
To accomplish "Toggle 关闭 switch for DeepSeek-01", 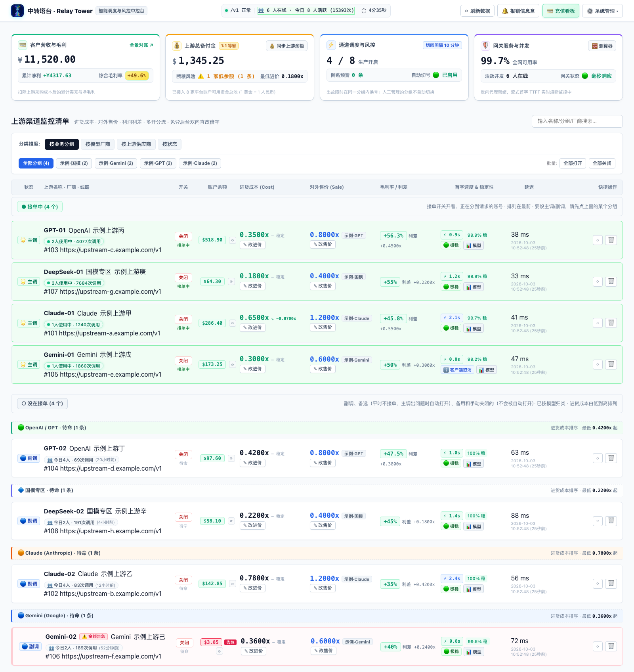I will (x=183, y=278).
